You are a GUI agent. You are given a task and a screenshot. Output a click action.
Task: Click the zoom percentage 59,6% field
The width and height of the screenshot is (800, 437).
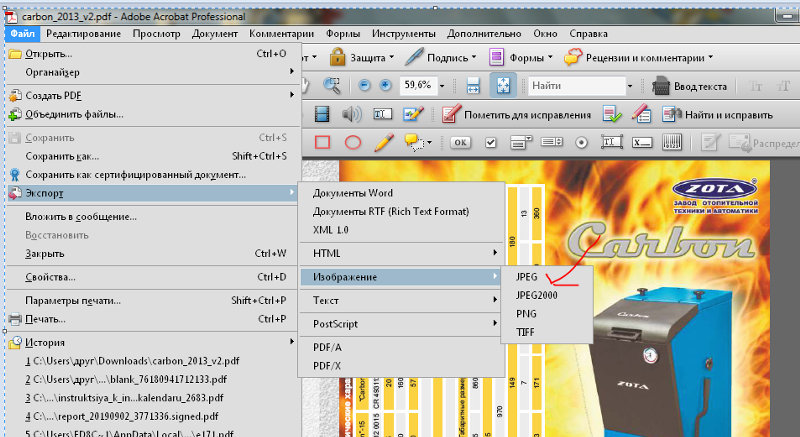[418, 86]
